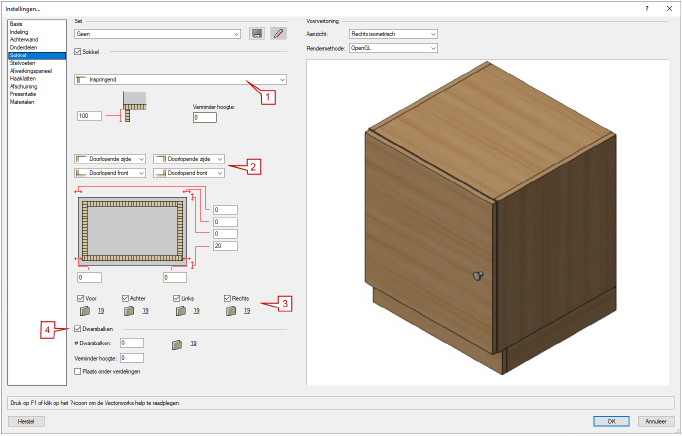Click thickness value 19 under Voor
682x436 pixels.
coord(101,311)
